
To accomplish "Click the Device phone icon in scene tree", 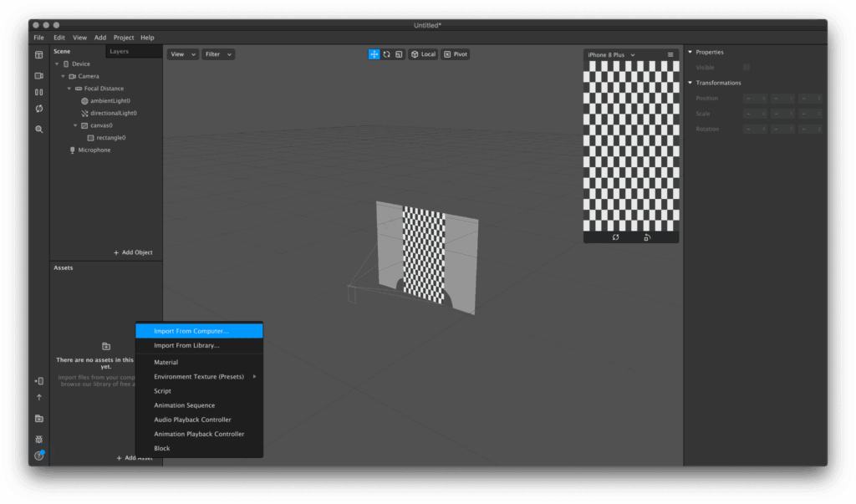I will 66,64.
